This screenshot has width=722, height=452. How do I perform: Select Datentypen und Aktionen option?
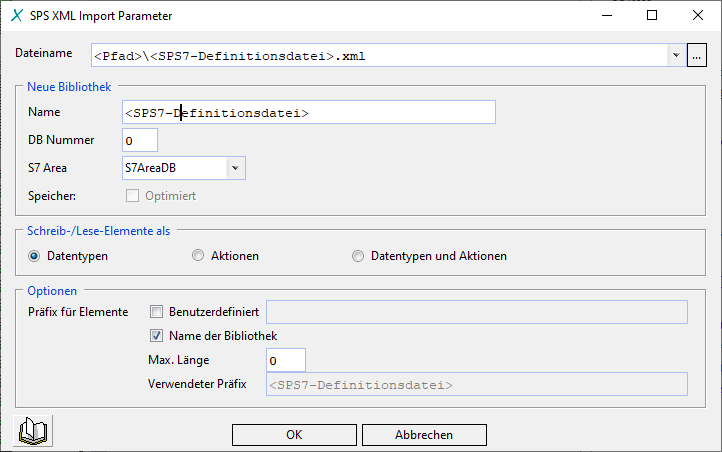[x=358, y=256]
